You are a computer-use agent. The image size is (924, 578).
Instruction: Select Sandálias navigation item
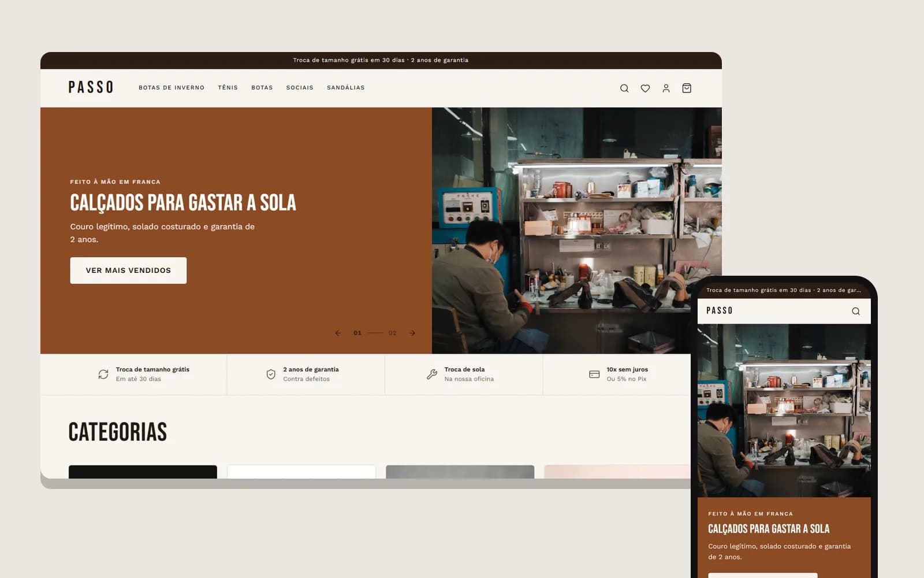click(346, 88)
